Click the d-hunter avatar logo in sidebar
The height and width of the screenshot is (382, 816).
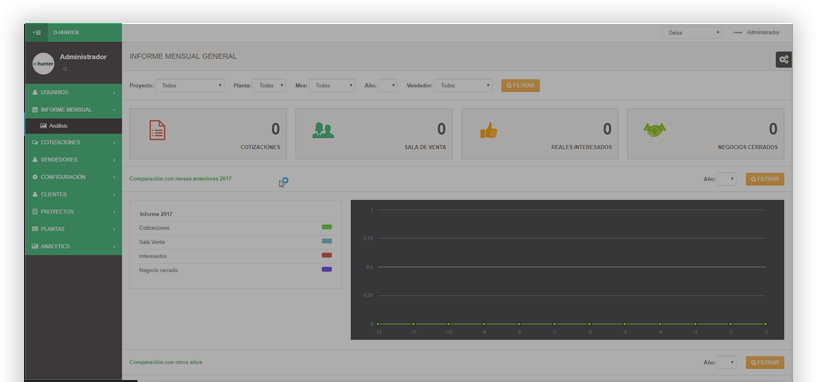[x=43, y=63]
